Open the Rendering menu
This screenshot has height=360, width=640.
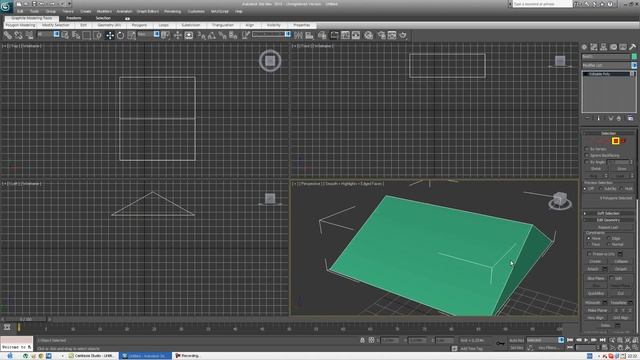point(172,11)
